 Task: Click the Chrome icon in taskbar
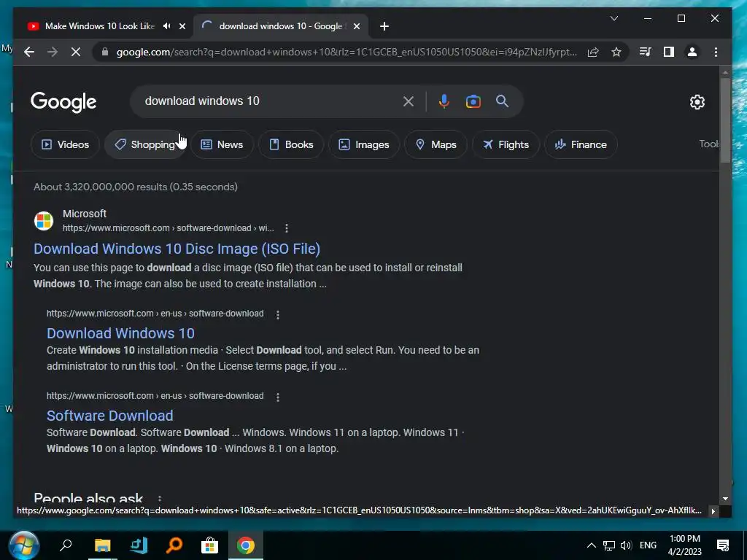[x=245, y=545]
